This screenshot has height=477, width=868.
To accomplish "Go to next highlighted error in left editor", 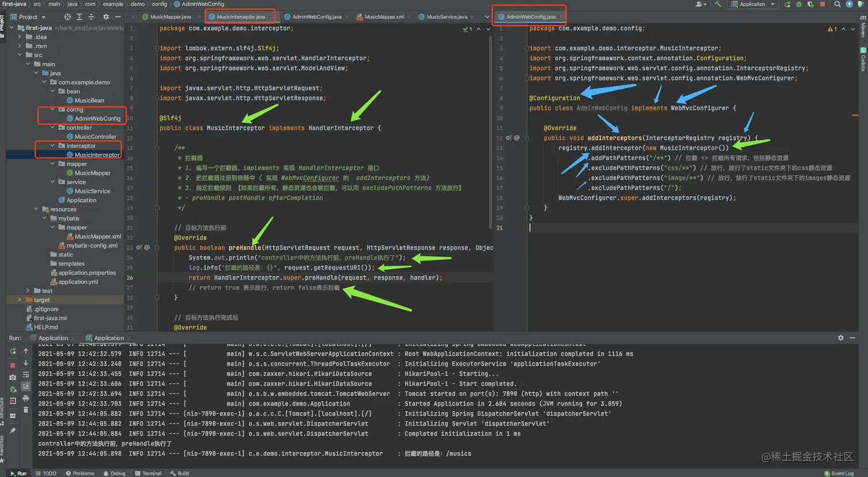I will tap(488, 29).
